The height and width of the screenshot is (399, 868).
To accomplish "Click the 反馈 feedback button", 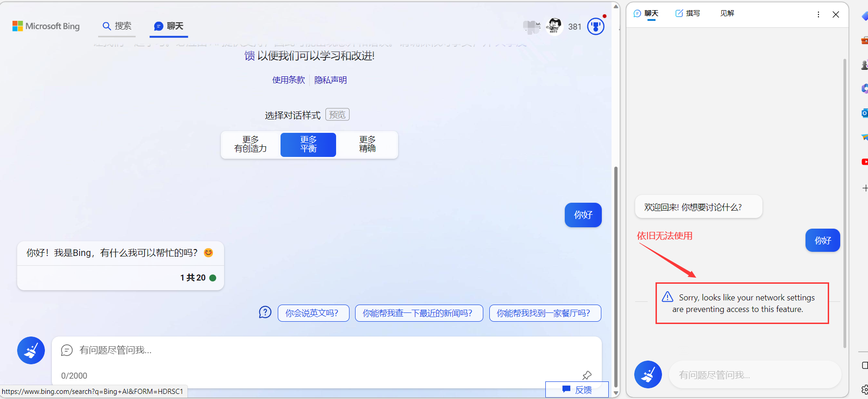I will (577, 390).
